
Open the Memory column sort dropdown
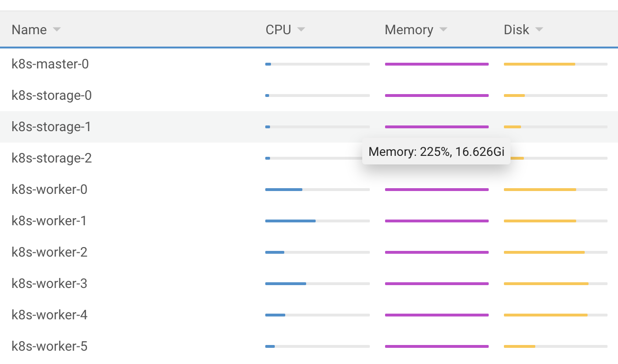tap(443, 29)
